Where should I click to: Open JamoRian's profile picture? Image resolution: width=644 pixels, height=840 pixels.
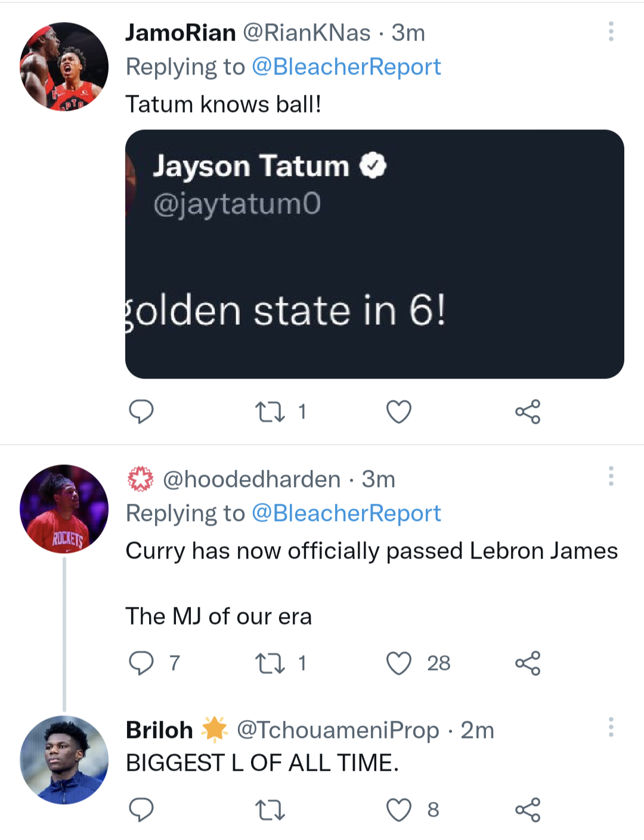[63, 66]
